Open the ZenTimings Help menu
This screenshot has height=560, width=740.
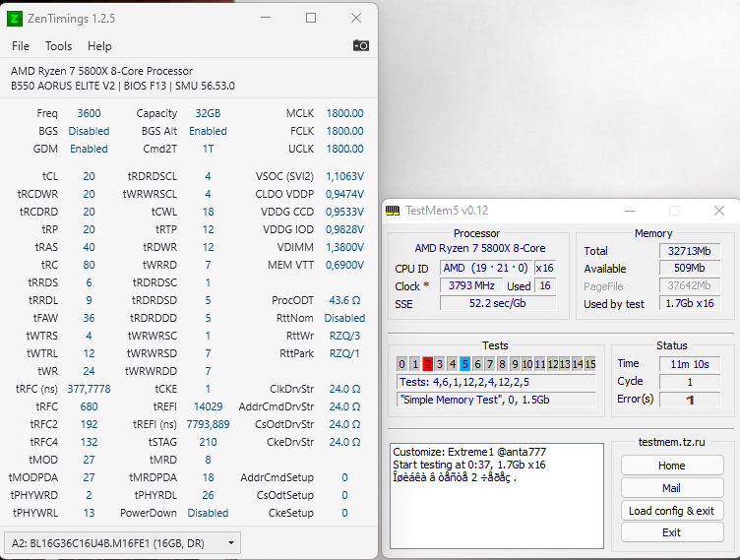99,46
